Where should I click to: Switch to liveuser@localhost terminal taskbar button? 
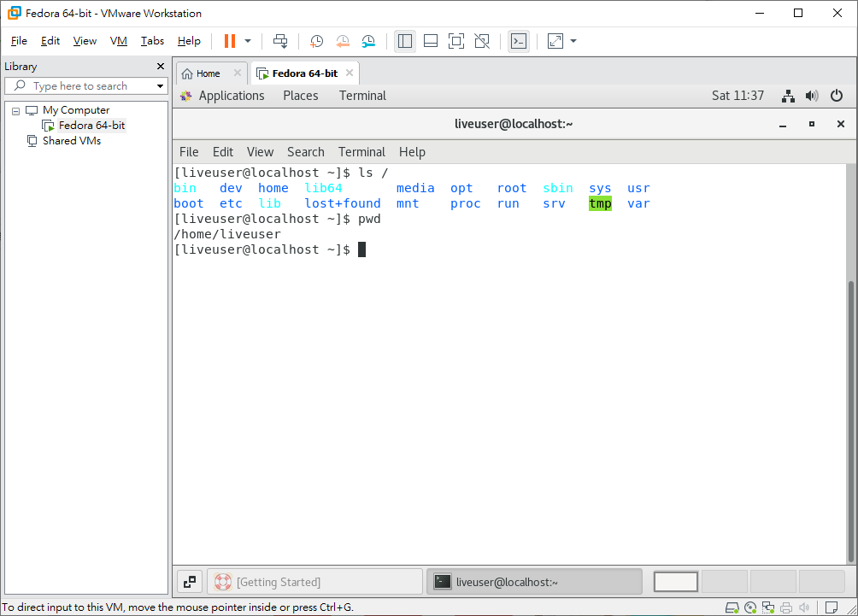[x=535, y=582]
